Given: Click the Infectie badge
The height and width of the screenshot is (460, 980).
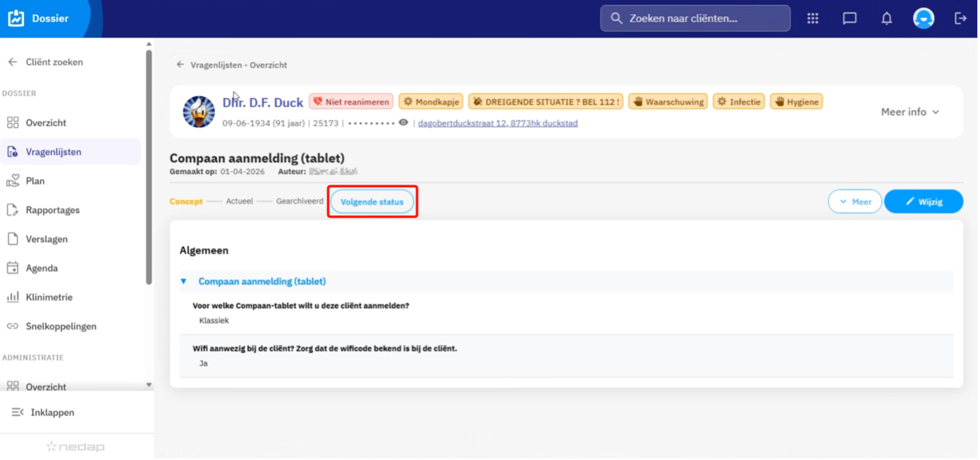Looking at the screenshot, I should 739,101.
